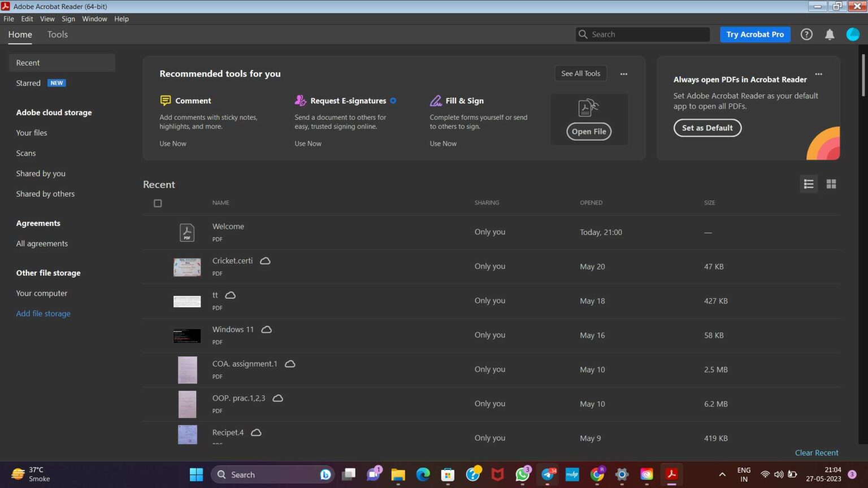Open the overflow menu next to See All Tools
This screenshot has height=488, width=868.
pyautogui.click(x=623, y=73)
